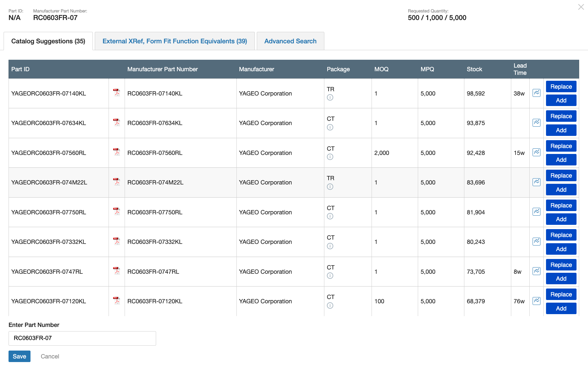Image resolution: width=588 pixels, height=365 pixels.
Task: Replace with RC0603FR-07332KL
Action: (x=561, y=235)
